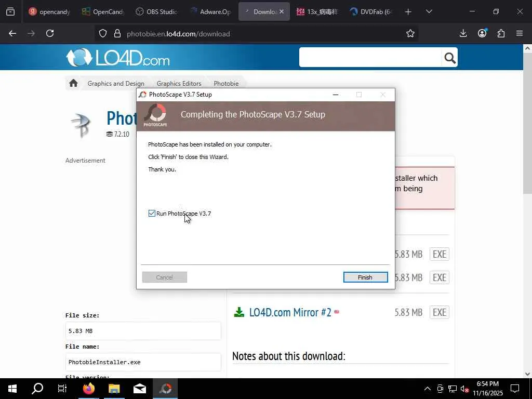Open File Explorer from the taskbar

114,389
